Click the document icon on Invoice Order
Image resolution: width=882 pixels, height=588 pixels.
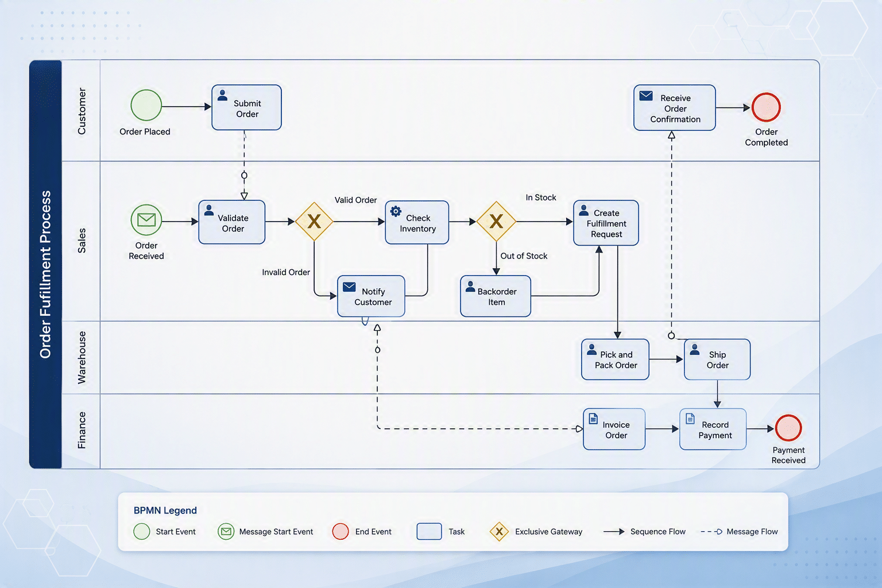click(593, 419)
